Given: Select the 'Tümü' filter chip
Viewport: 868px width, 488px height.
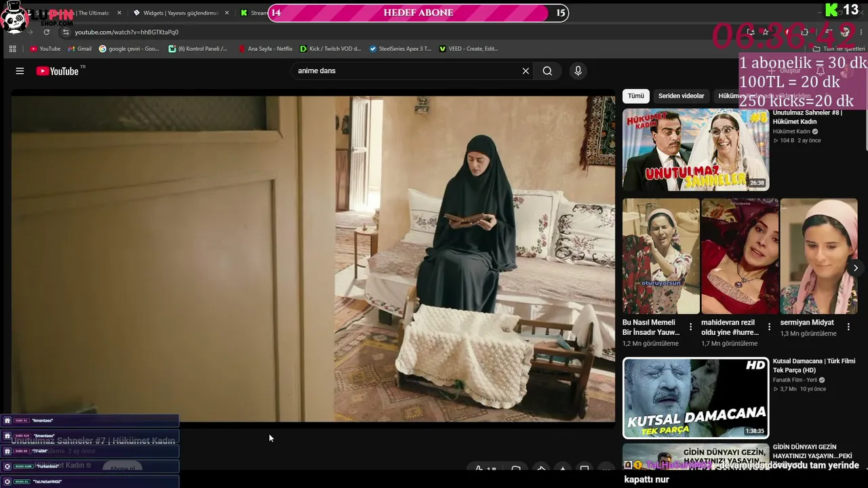Looking at the screenshot, I should tap(636, 96).
